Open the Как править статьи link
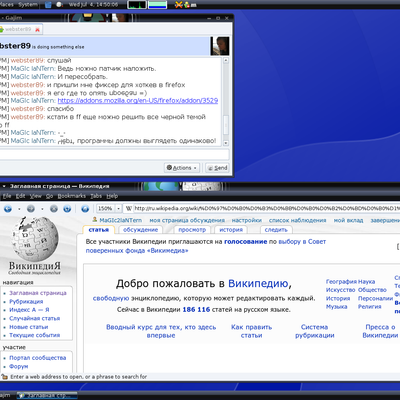The width and height of the screenshot is (400, 400). (x=251, y=331)
